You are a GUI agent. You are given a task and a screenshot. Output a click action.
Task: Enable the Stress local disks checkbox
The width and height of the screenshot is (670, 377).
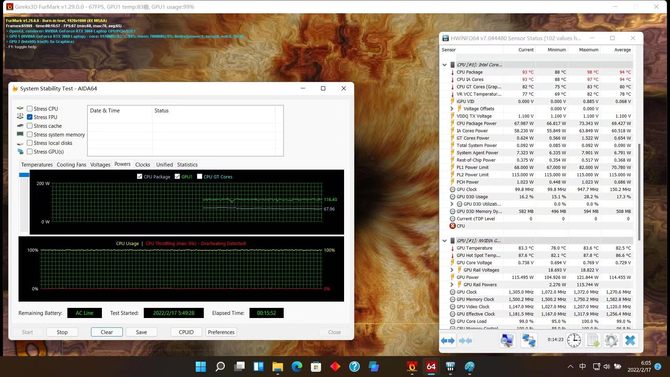coord(29,143)
